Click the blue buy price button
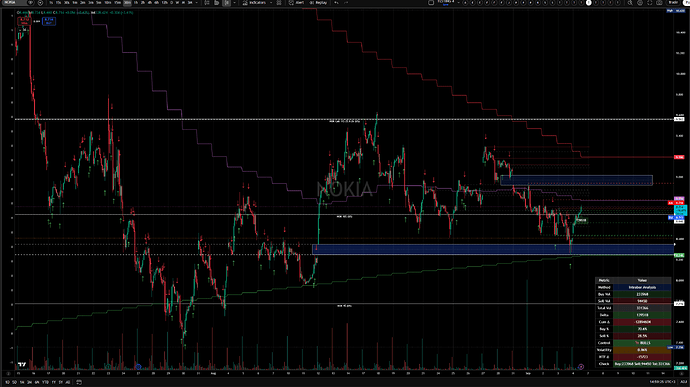Image resolution: width=690 pixels, height=387 pixels. 49,21
